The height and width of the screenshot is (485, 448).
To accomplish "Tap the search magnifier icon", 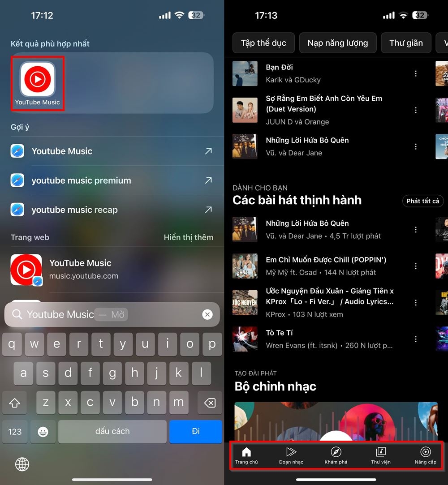I will 17,314.
